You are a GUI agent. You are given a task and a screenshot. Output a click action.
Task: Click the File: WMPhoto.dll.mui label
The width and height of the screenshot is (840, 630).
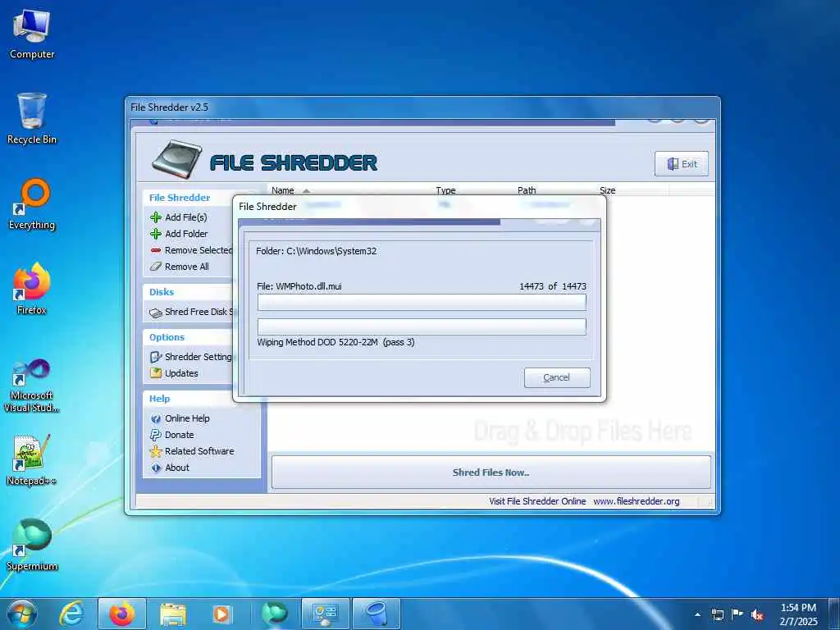[x=299, y=286]
